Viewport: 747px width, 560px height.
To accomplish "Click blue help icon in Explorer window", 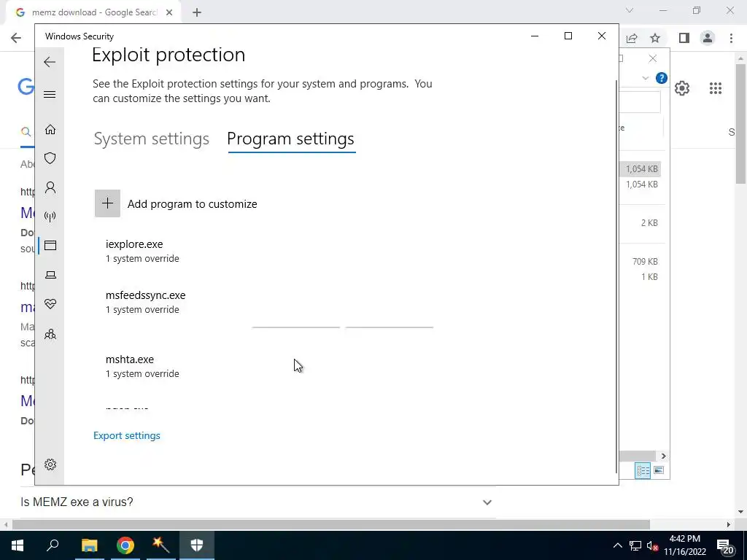I will (x=661, y=78).
